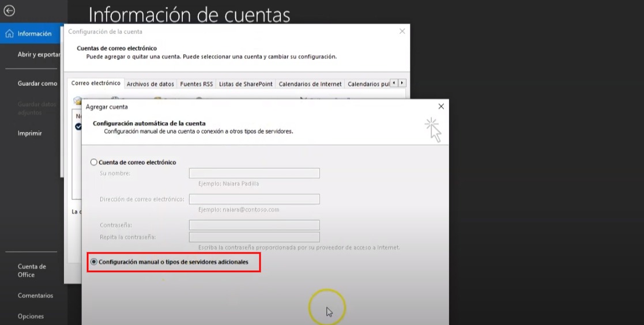The image size is (644, 325).
Task: Open Opciones at the sidebar bottom
Action: click(x=31, y=316)
